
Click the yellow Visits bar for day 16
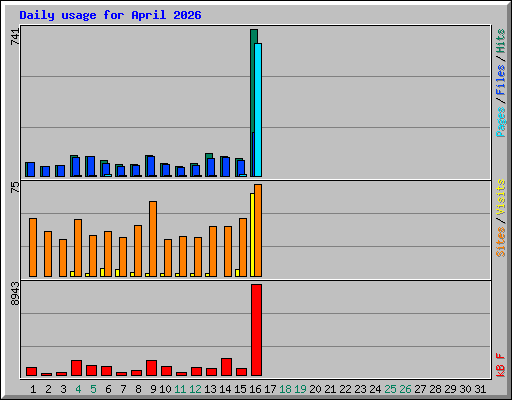(252, 235)
